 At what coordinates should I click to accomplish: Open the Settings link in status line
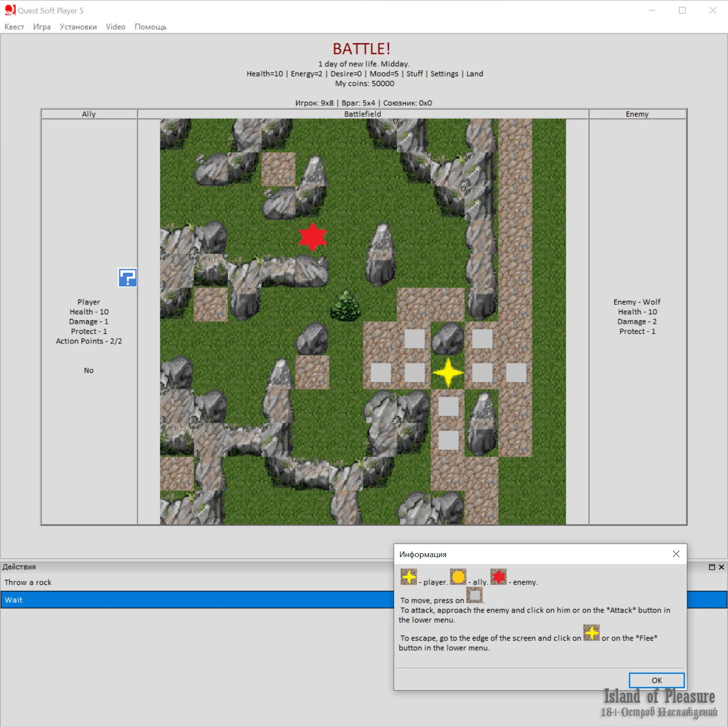pyautogui.click(x=444, y=74)
